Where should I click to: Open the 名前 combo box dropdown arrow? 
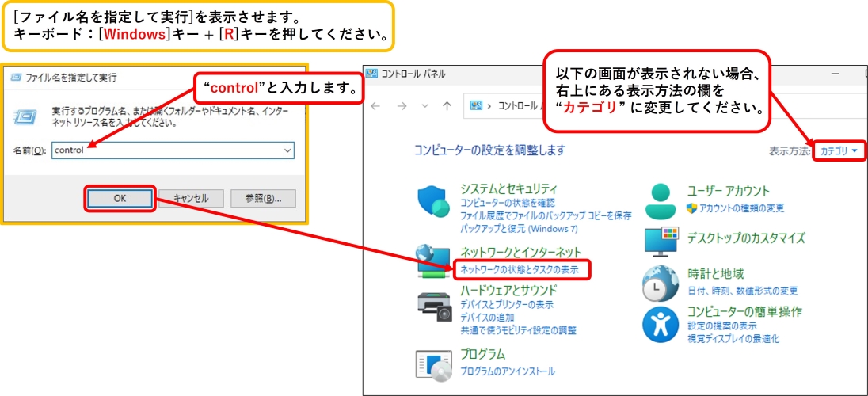287,150
